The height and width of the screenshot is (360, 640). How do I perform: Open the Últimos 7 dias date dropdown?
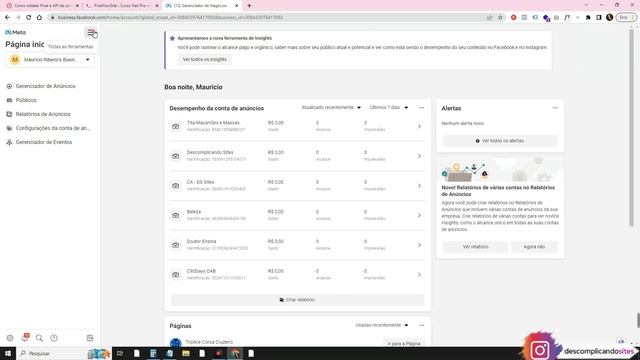click(x=389, y=107)
